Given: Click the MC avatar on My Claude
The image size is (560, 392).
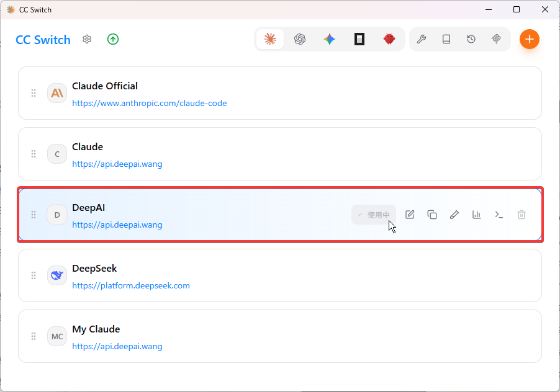Looking at the screenshot, I should point(57,336).
